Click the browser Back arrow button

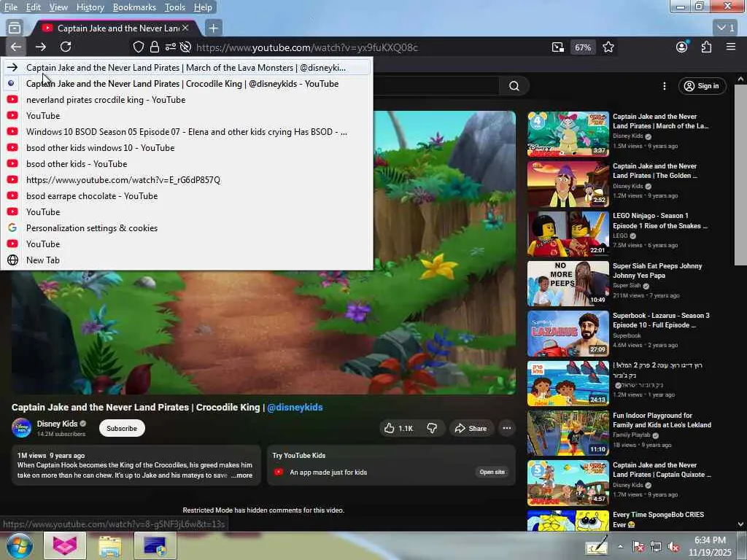point(16,47)
